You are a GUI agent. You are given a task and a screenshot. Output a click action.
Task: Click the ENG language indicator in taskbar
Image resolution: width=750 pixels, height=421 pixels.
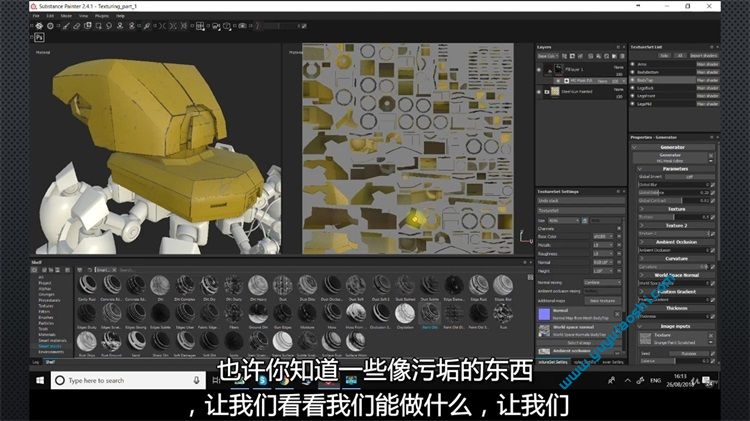[x=655, y=381]
